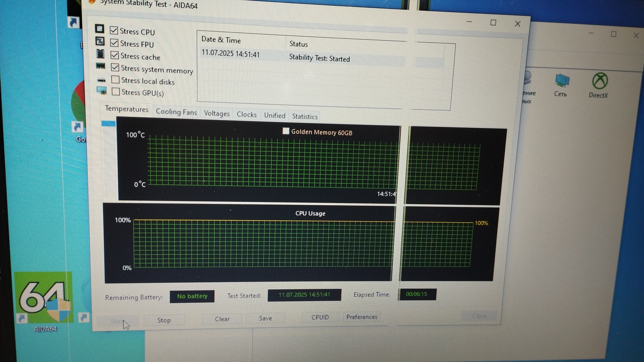Click the local disks drive icon
This screenshot has height=362, width=644.
tap(101, 80)
